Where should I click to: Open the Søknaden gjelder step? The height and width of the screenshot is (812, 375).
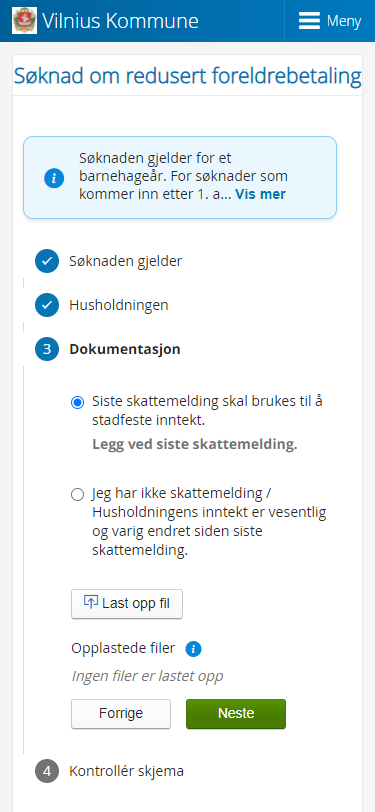(x=126, y=261)
